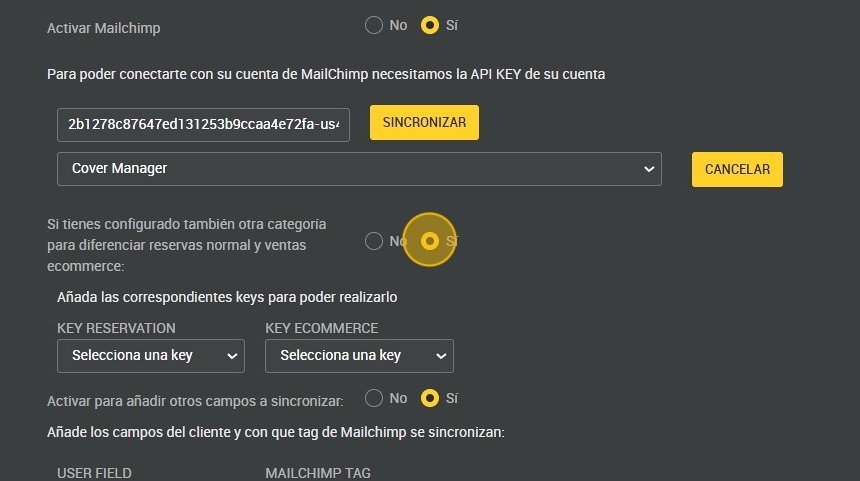860x481 pixels.
Task: Click the USER FIELD column header
Action: 94,473
